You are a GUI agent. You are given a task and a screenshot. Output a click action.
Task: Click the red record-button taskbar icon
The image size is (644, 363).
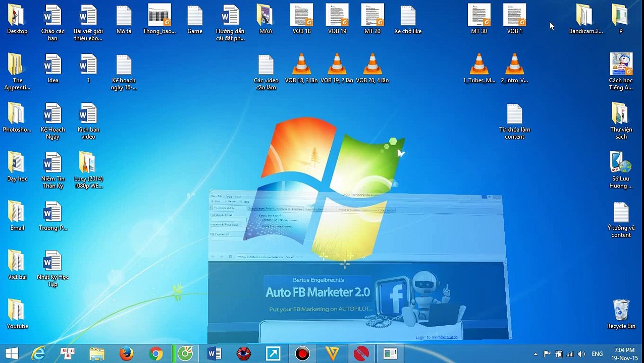(x=302, y=354)
